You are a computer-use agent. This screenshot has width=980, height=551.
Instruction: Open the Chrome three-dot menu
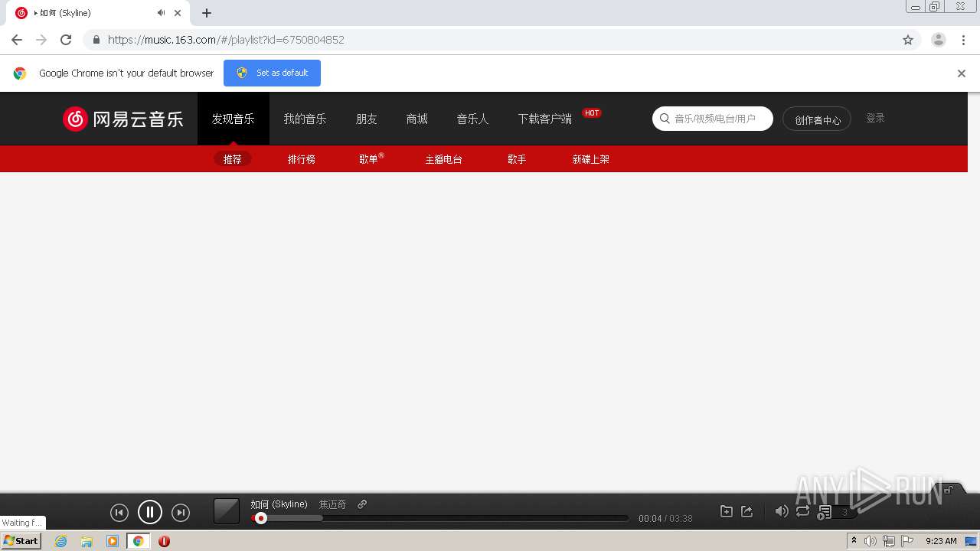[x=963, y=40]
